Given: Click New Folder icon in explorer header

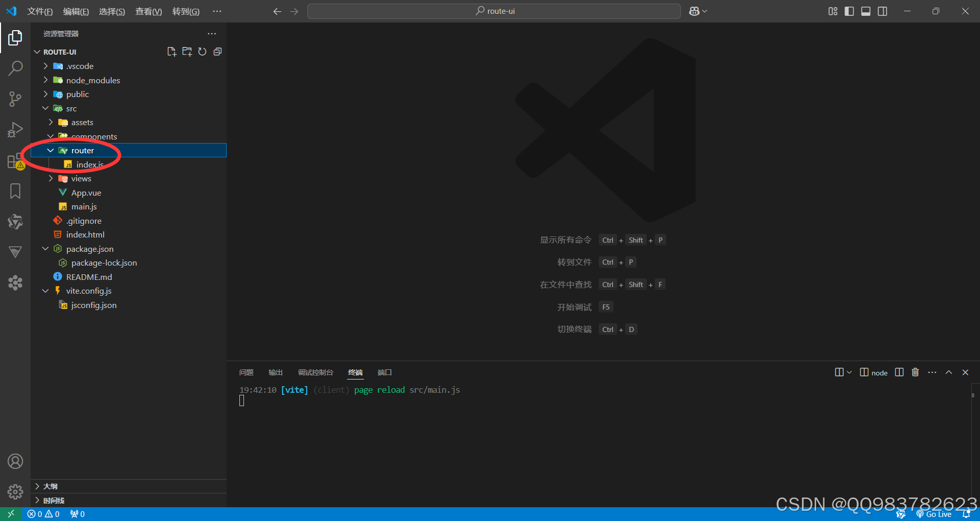Looking at the screenshot, I should click(x=187, y=52).
